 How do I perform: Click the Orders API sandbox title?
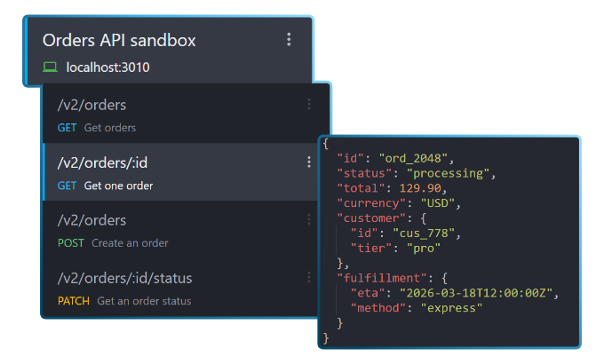[x=119, y=41]
